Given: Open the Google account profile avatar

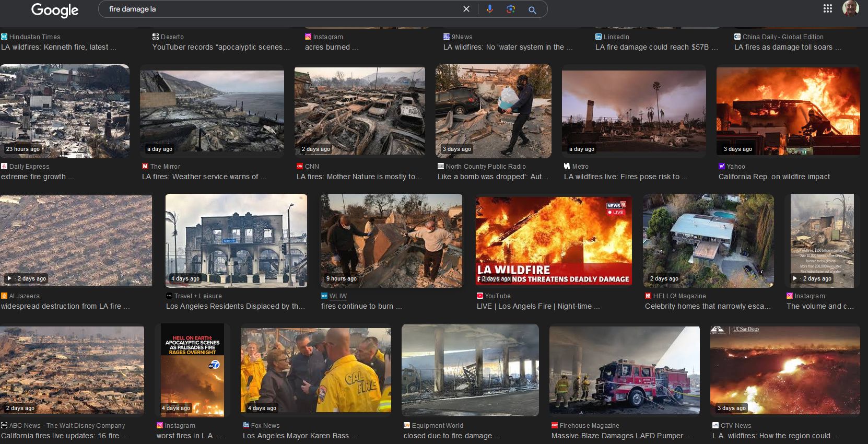Looking at the screenshot, I should pyautogui.click(x=850, y=8).
